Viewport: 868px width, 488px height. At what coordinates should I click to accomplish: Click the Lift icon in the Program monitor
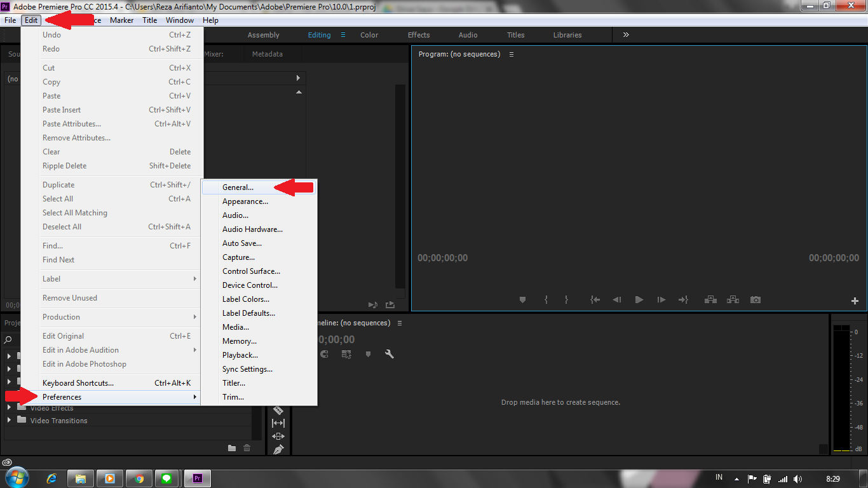click(x=710, y=299)
